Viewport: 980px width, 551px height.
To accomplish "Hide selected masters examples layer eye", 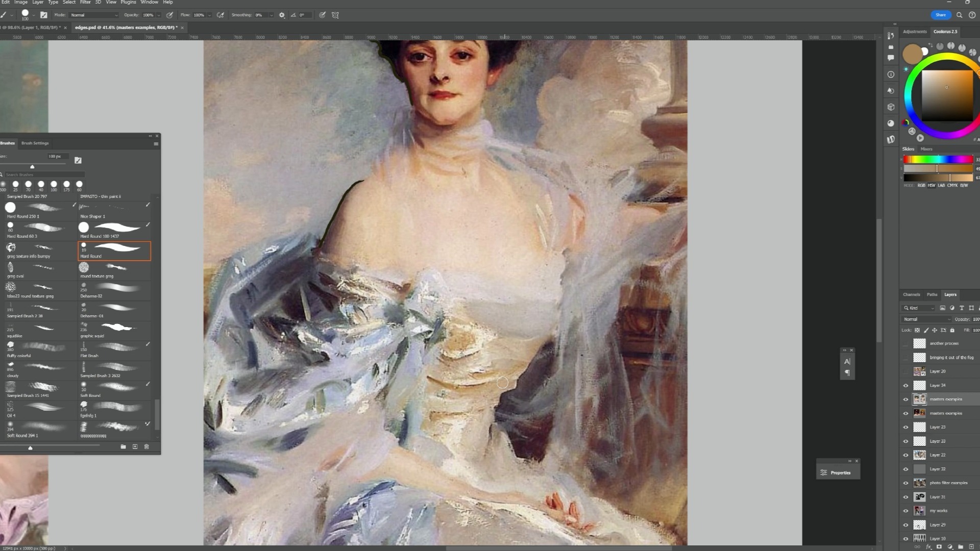I will click(x=906, y=399).
